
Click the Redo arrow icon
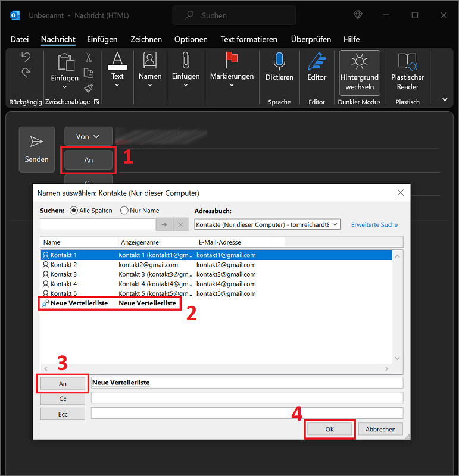(26, 72)
